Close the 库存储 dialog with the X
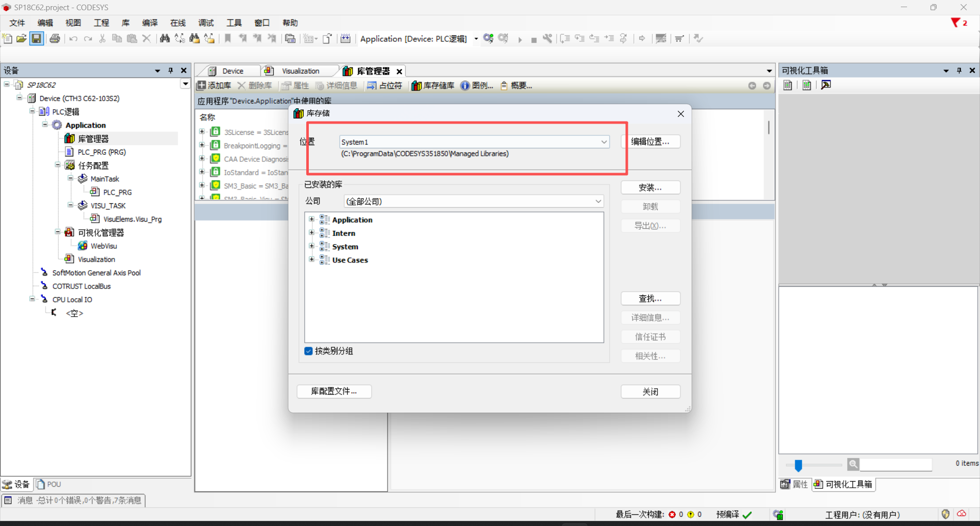Image resolution: width=980 pixels, height=526 pixels. (x=680, y=113)
